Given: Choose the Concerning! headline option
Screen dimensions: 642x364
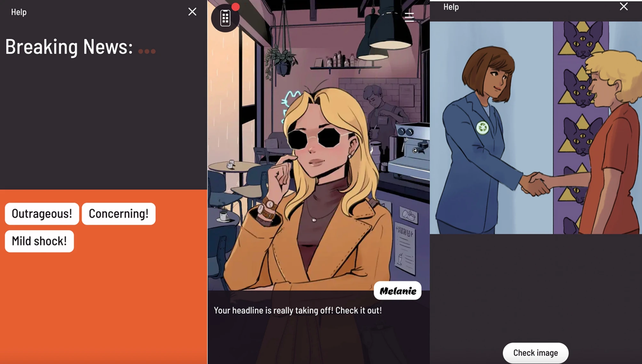Looking at the screenshot, I should 119,214.
